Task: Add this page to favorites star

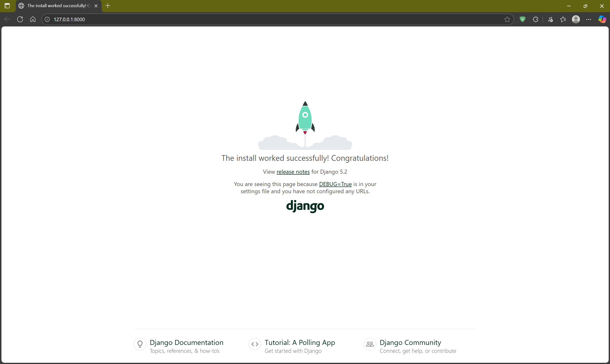Action: click(x=507, y=19)
